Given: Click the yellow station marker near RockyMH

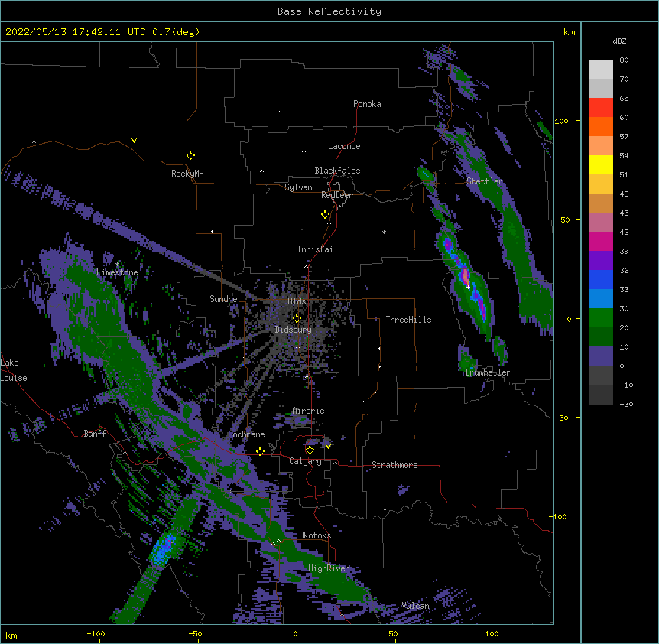Looking at the screenshot, I should (x=190, y=155).
